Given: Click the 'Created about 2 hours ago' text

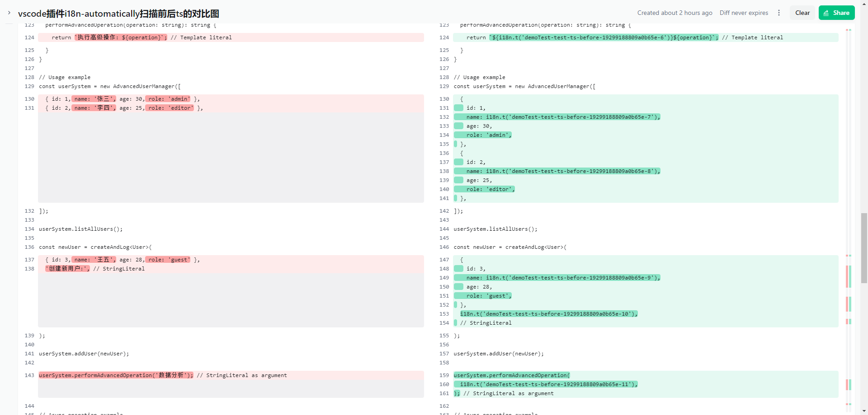Looking at the screenshot, I should pos(675,13).
